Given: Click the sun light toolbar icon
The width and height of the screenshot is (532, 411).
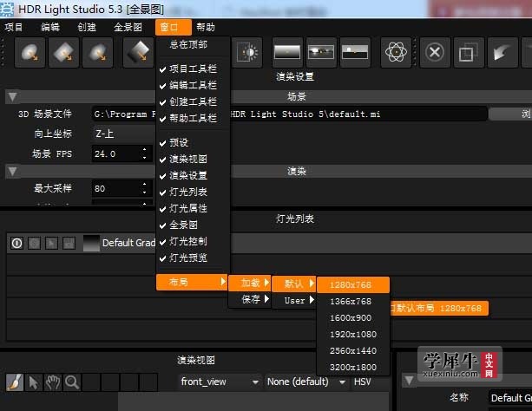Looking at the screenshot, I should (247, 53).
